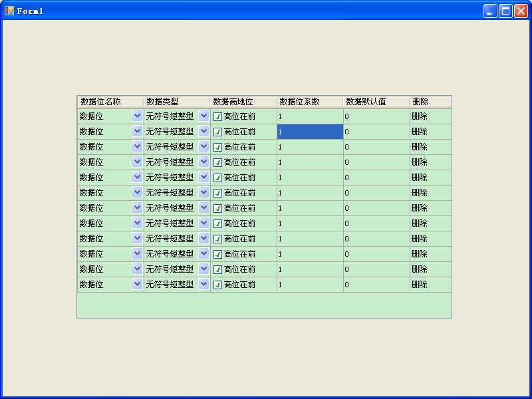Open the 数据类型 dropdown in the fifth row
The image size is (532, 399).
click(x=203, y=177)
